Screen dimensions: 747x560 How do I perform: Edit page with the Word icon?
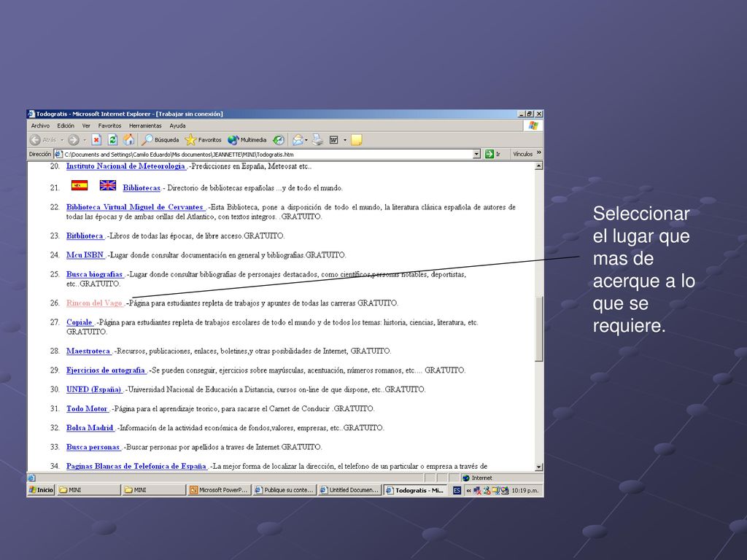(x=334, y=140)
